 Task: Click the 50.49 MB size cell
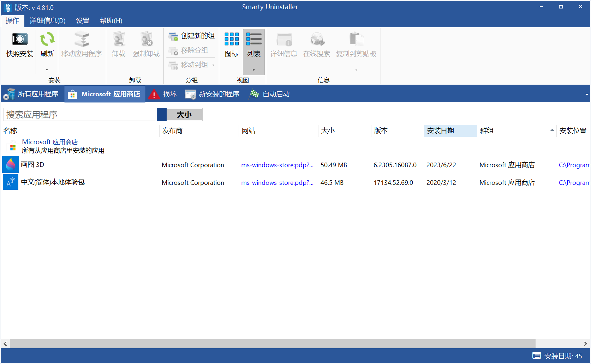[334, 165]
